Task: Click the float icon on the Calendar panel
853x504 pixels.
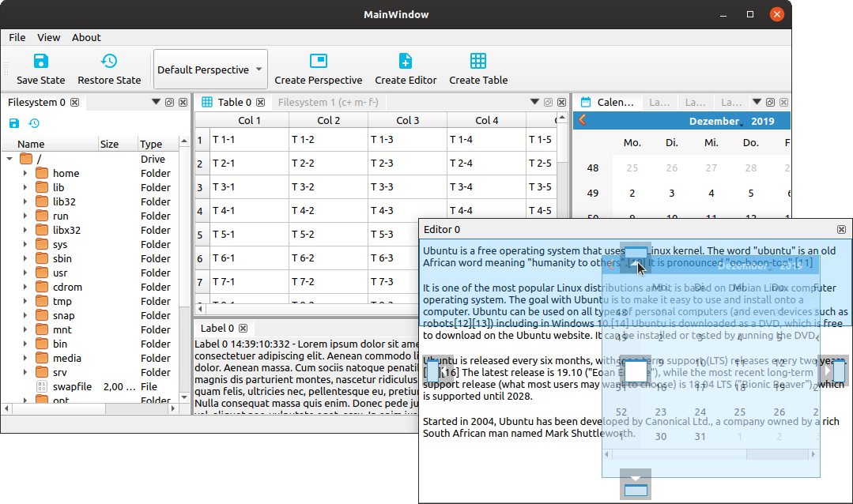Action: [x=771, y=101]
